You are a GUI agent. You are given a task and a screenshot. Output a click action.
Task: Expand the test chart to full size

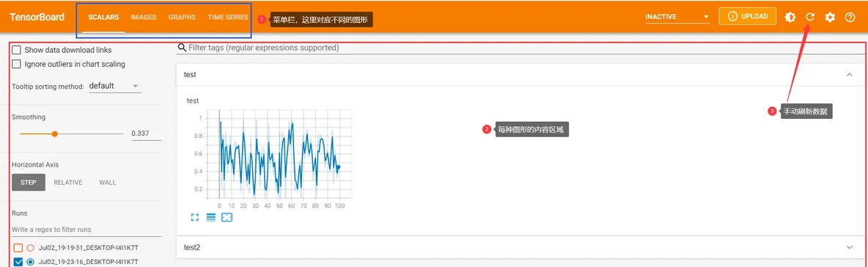pos(194,217)
